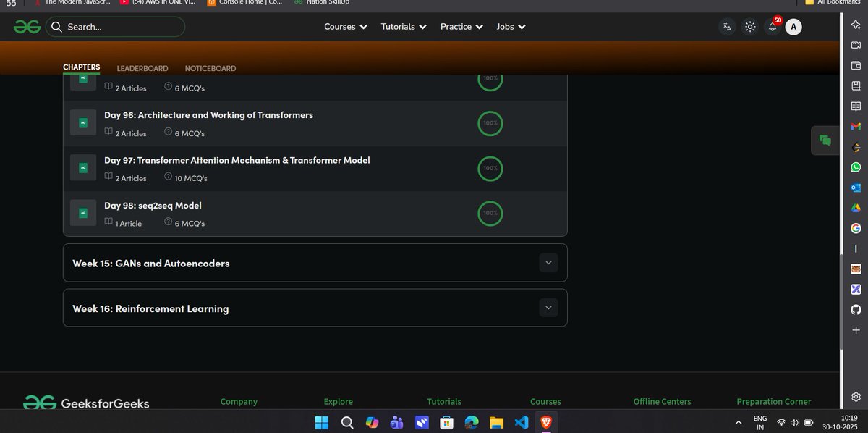The height and width of the screenshot is (433, 868).
Task: Open the volume control tray icon
Action: tap(794, 422)
